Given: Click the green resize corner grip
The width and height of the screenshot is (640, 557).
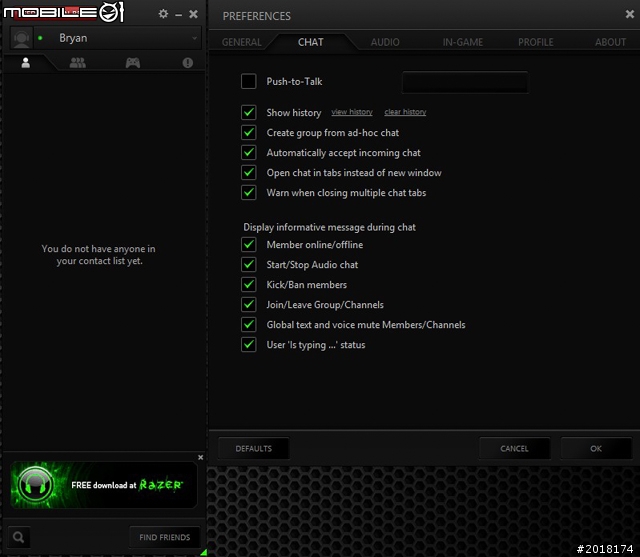Looking at the screenshot, I should 203,553.
